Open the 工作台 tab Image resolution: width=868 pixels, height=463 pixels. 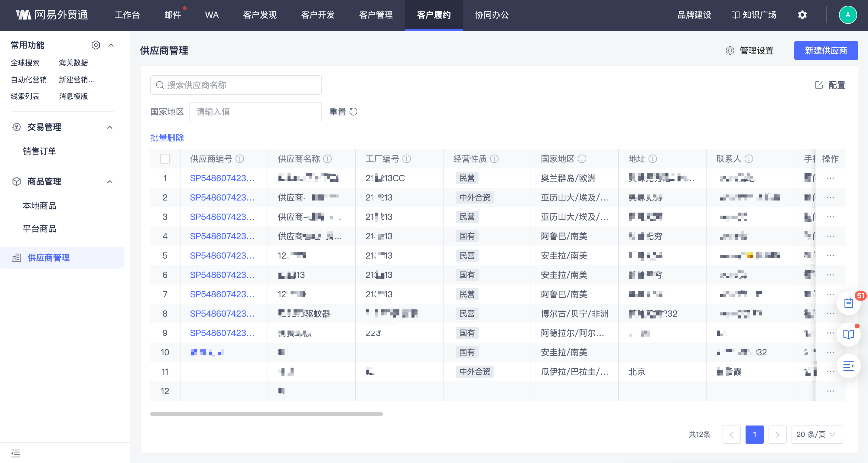click(127, 15)
